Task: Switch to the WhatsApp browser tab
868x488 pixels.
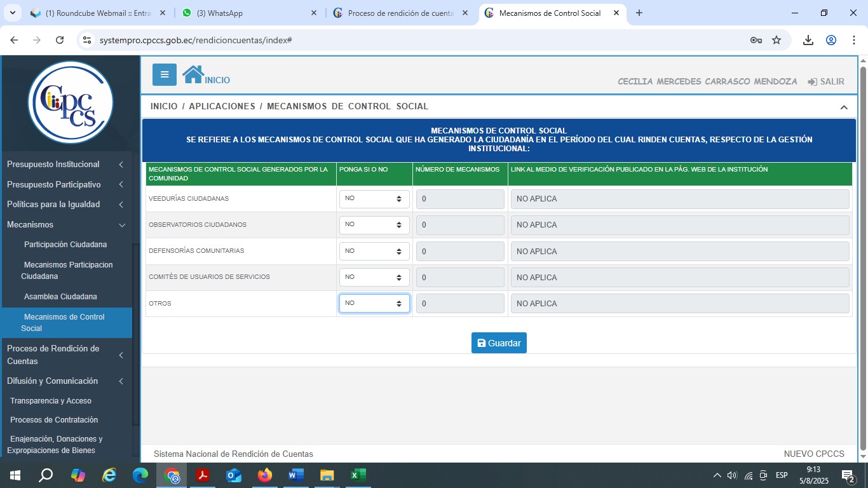Action: (248, 13)
